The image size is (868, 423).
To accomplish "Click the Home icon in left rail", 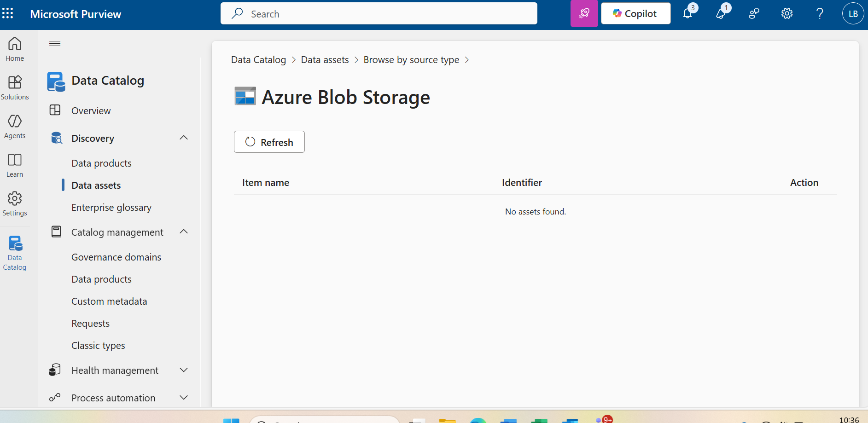I will coord(14,49).
